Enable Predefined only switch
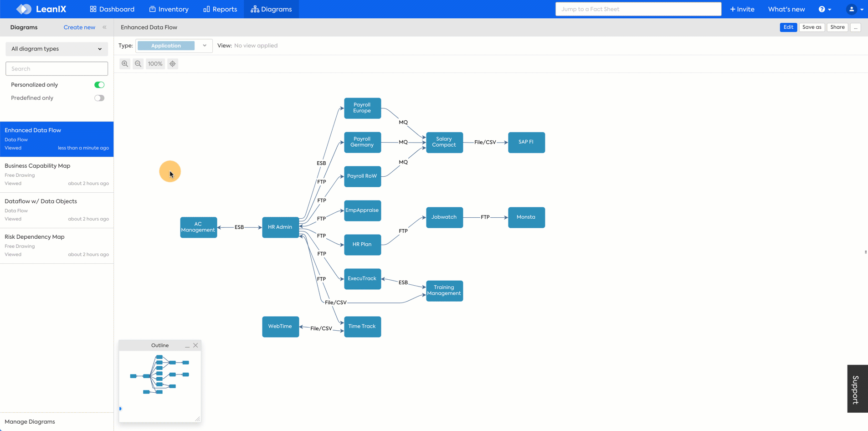 pos(99,98)
